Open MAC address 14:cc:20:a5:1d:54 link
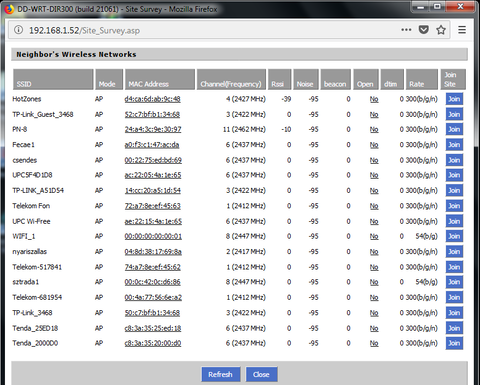 click(153, 190)
